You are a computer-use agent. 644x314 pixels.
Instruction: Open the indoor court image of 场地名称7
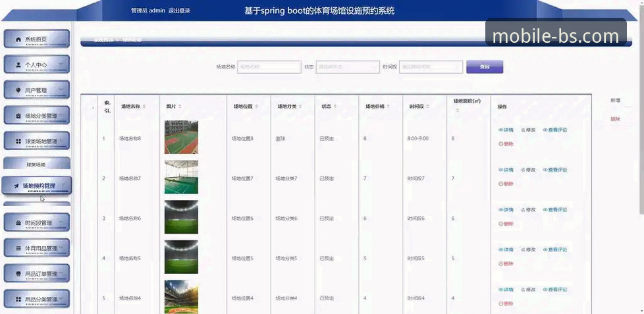[x=181, y=177]
